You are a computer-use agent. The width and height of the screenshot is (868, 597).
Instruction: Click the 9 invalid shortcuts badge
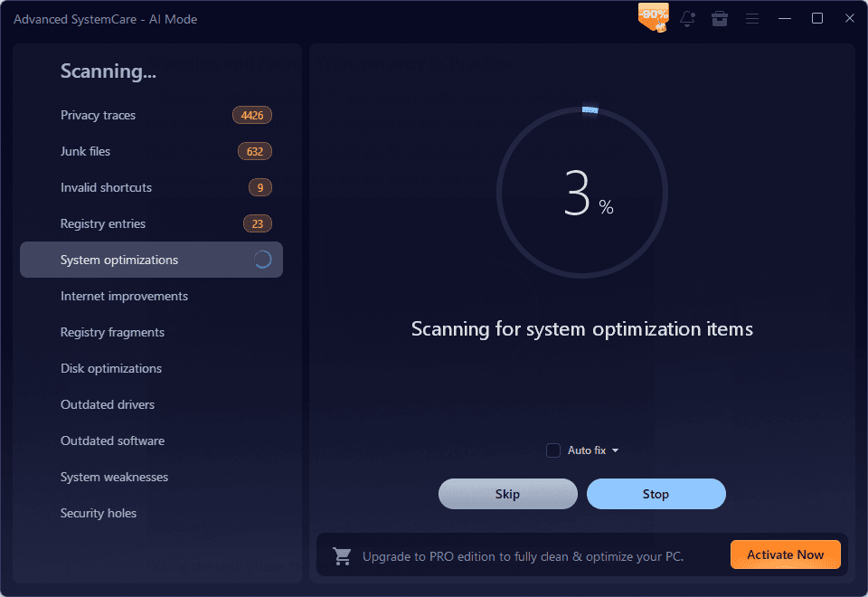pos(260,187)
